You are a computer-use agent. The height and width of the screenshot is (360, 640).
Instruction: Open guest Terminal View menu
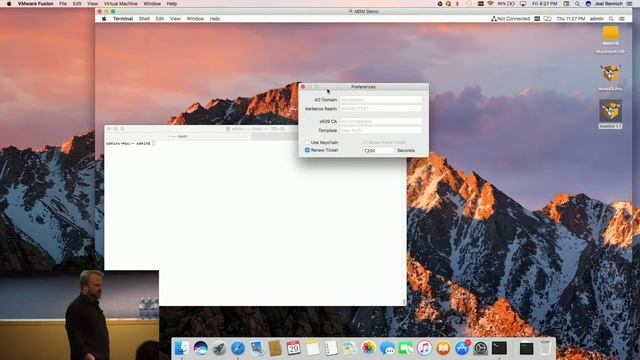point(175,19)
